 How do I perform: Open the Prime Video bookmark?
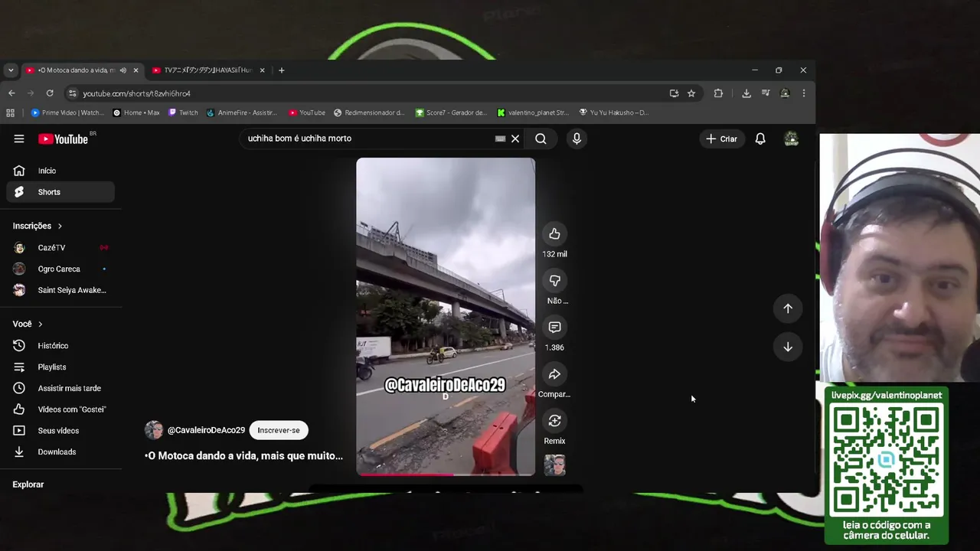click(x=67, y=112)
